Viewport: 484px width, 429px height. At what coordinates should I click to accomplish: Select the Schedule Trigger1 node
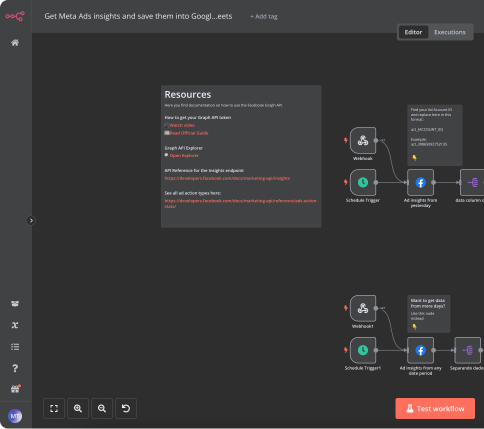coord(363,350)
